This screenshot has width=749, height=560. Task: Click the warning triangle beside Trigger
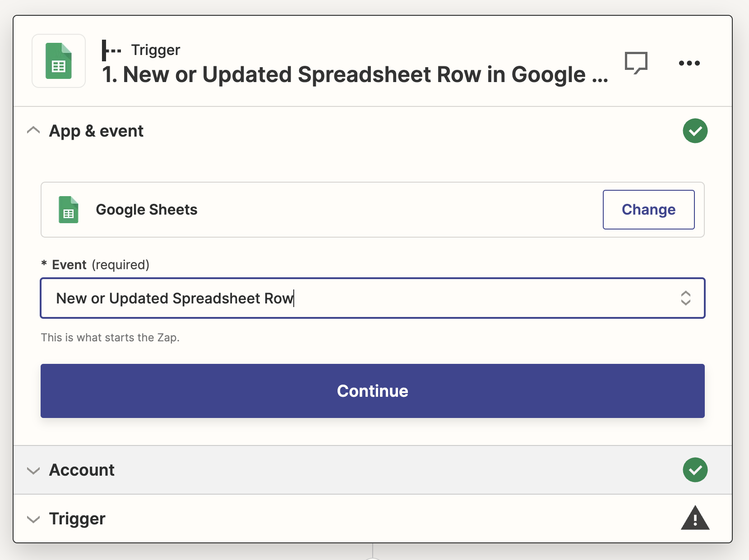click(695, 519)
